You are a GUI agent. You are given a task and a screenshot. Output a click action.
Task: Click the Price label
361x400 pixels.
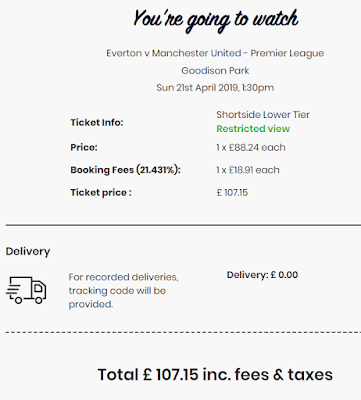pyautogui.click(x=84, y=147)
